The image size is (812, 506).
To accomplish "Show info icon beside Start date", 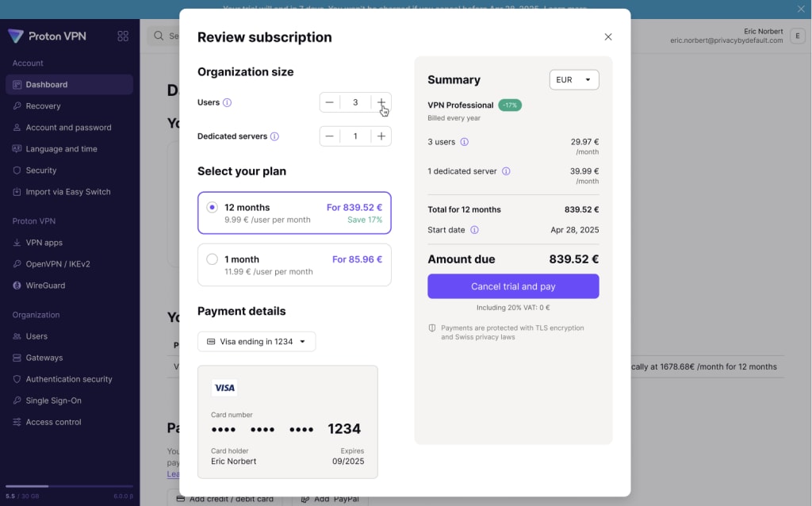I will 474,230.
